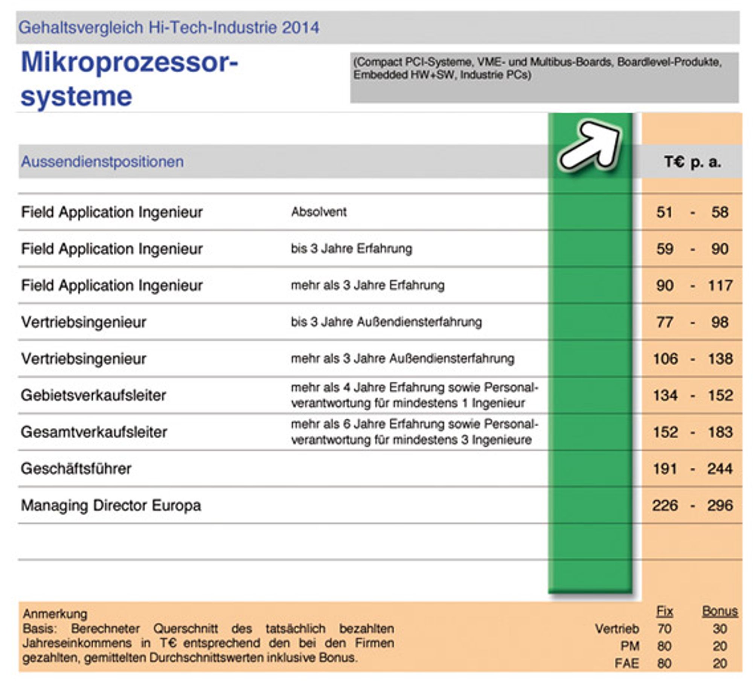Click the value '58' in Absolvent row
The width and height of the screenshot is (753, 700).
point(719,212)
